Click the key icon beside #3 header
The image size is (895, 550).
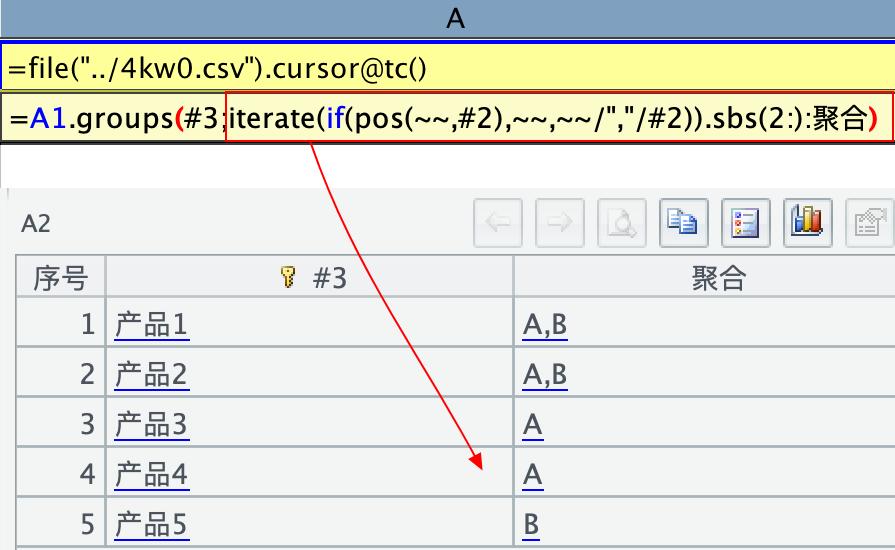pos(288,277)
